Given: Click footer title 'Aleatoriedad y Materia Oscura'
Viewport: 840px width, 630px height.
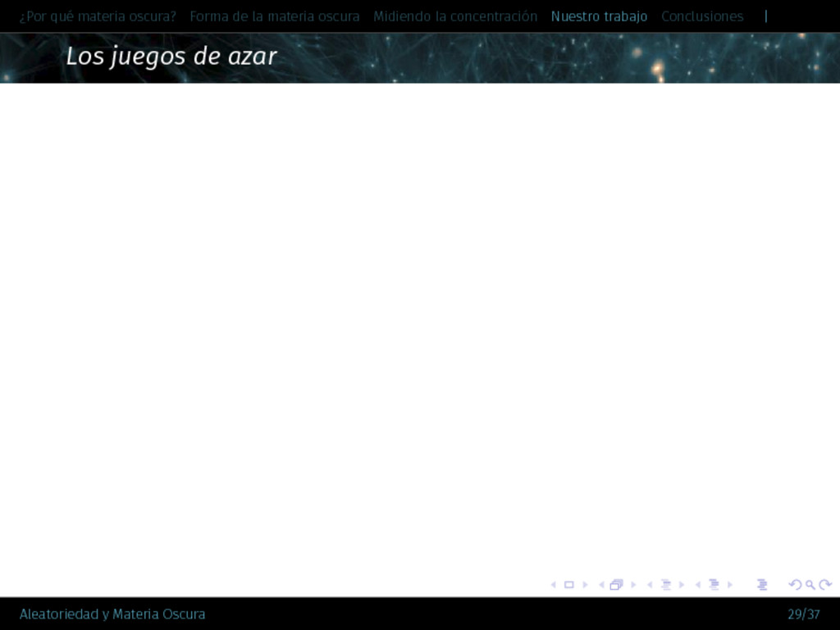Looking at the screenshot, I should [112, 614].
